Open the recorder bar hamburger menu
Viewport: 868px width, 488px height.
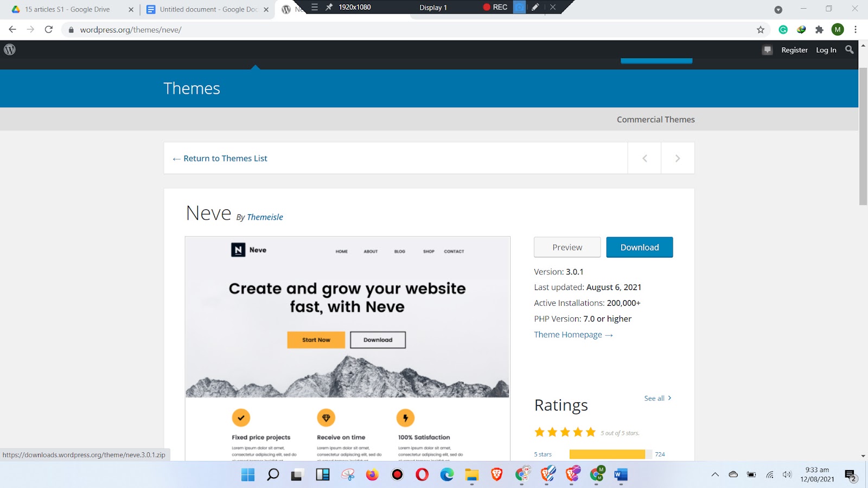315,7
